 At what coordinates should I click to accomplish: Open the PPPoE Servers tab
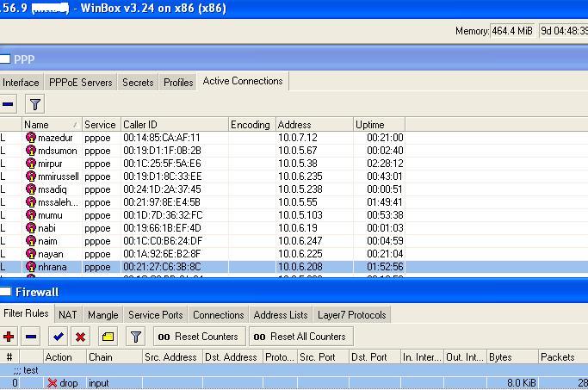81,83
